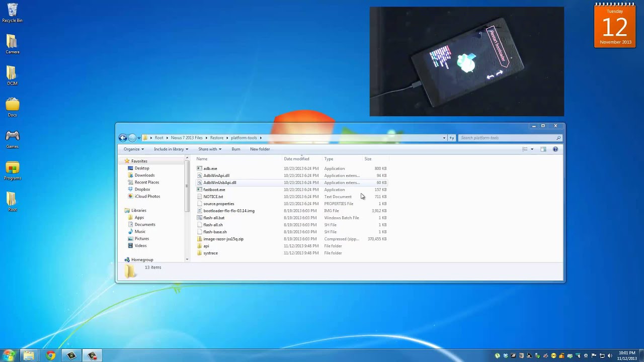Viewport: 644px width, 362px height.
Task: Select Videos library in navigation pane
Action: coord(140,246)
